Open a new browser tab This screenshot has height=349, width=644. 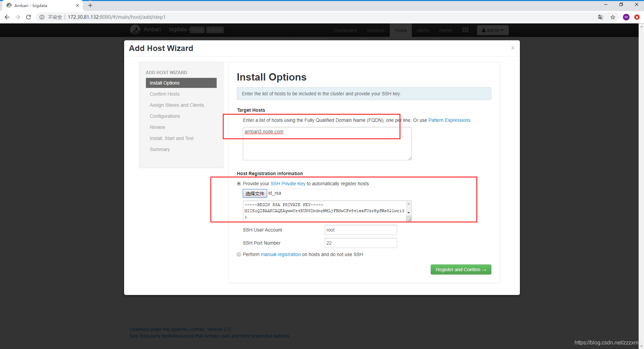[90, 5]
